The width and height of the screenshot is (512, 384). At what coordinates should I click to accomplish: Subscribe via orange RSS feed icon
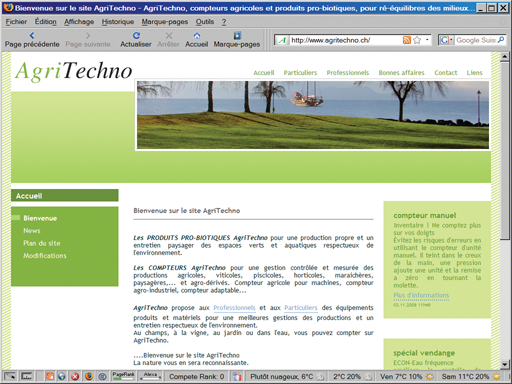click(407, 40)
